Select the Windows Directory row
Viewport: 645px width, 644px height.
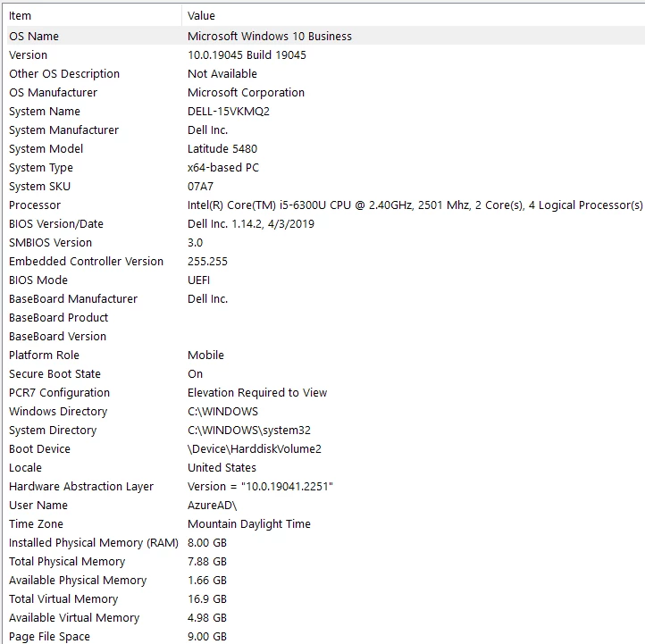click(x=58, y=412)
